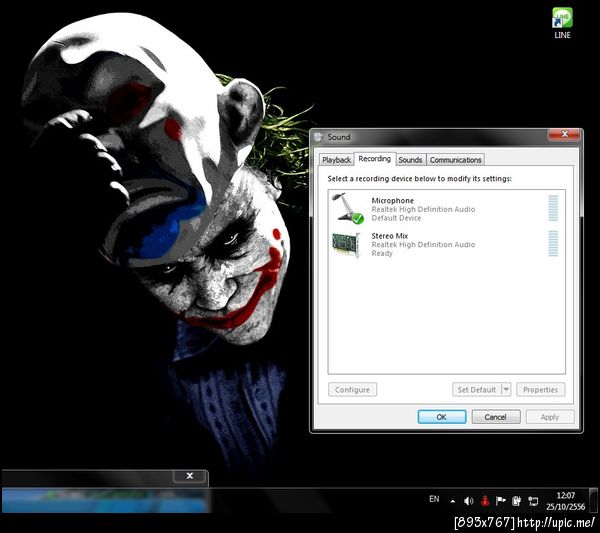The height and width of the screenshot is (533, 600).
Task: Click the Stereo Mix level meter
Action: 553,243
